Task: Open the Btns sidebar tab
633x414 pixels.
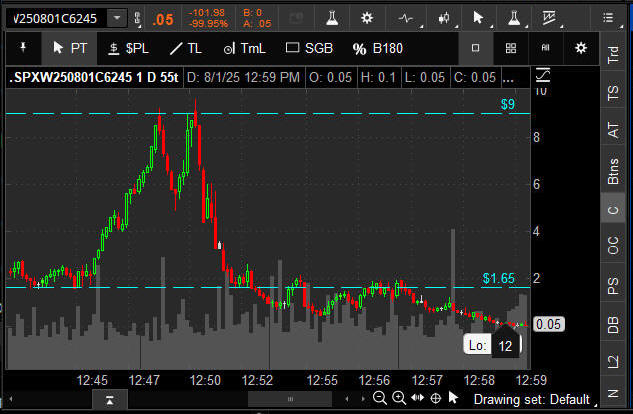Action: [613, 171]
